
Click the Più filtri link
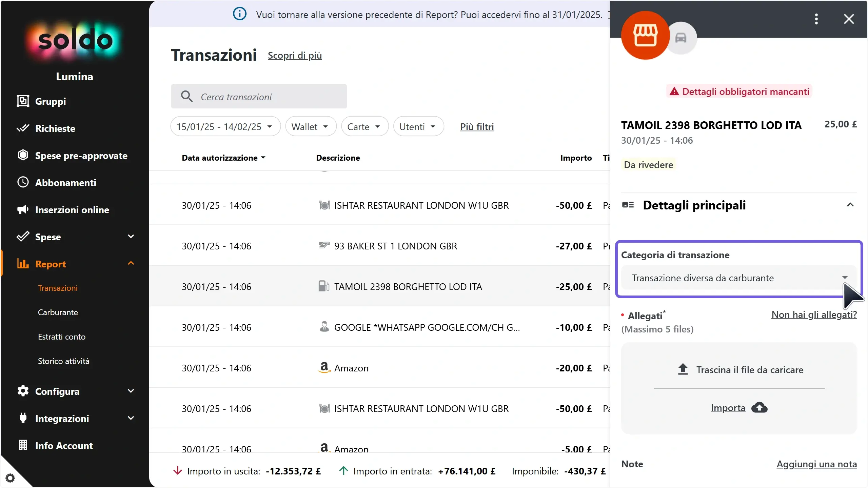pyautogui.click(x=477, y=127)
